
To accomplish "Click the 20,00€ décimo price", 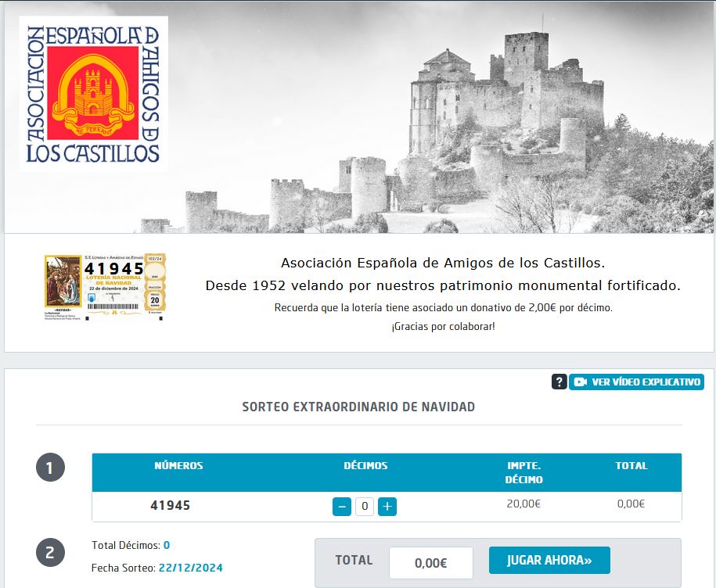I will (524, 504).
